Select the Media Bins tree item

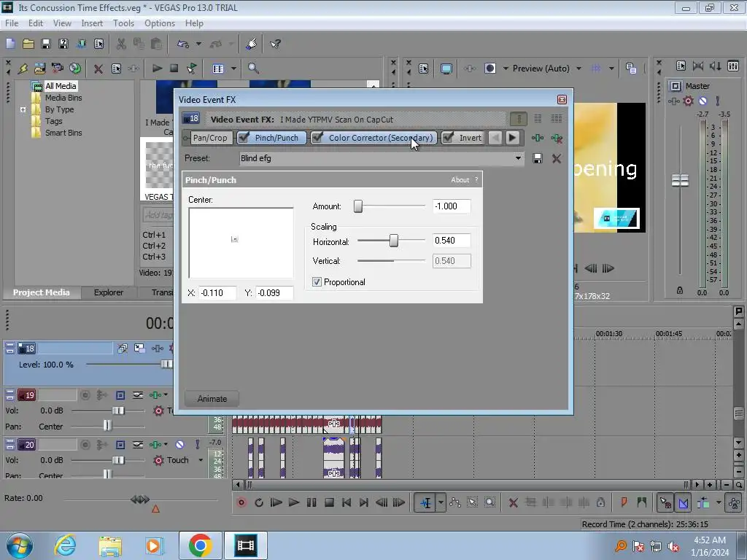pos(63,98)
